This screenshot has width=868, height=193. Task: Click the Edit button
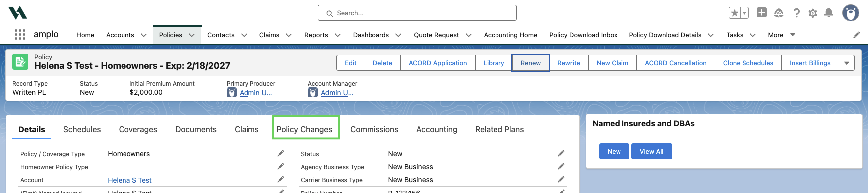(351, 63)
